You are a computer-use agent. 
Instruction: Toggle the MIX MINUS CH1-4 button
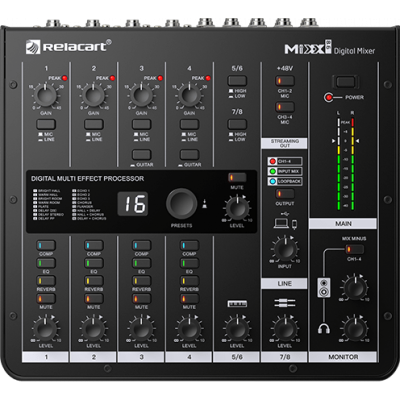(354, 249)
